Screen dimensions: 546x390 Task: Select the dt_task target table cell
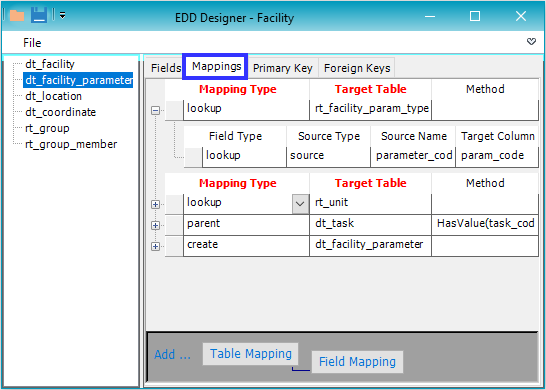[x=370, y=225]
